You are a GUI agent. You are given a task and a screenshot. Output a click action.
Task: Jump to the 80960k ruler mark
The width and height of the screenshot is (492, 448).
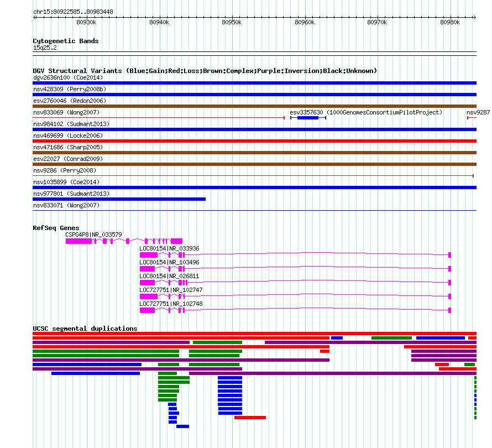tap(305, 22)
